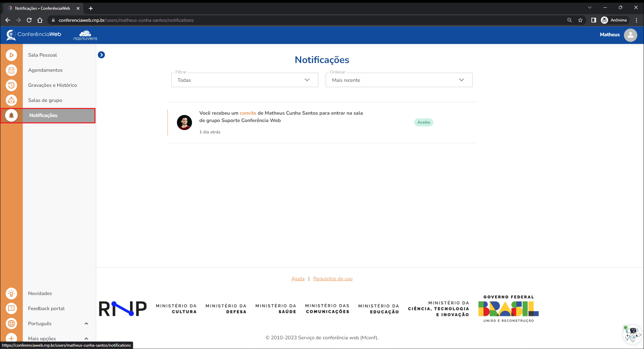
Task: Open the Requisitos de uso link
Action: pos(332,279)
